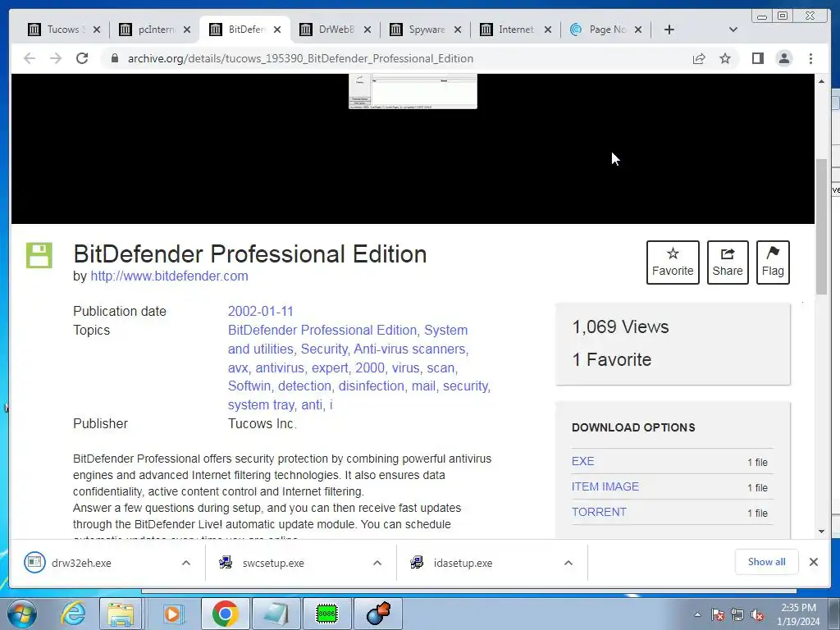Image resolution: width=840 pixels, height=630 pixels.
Task: Open Windows Explorer from taskbar
Action: point(121,614)
